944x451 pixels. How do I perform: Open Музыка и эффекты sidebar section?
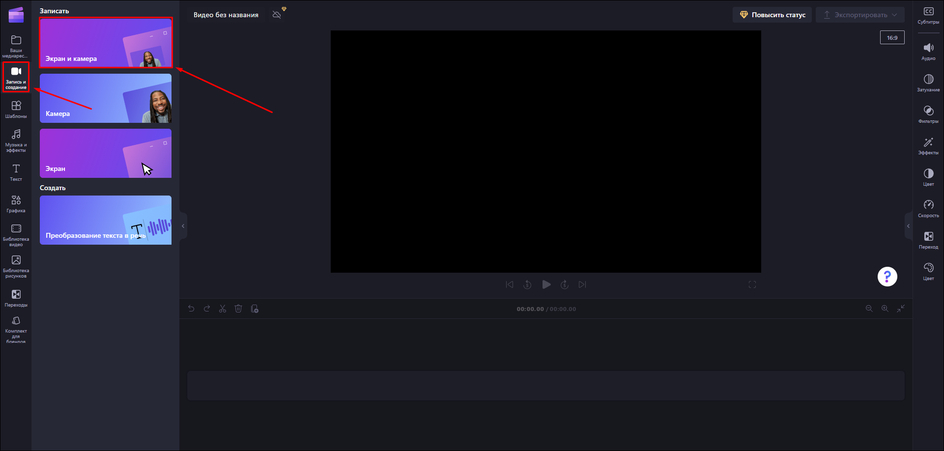(16, 140)
